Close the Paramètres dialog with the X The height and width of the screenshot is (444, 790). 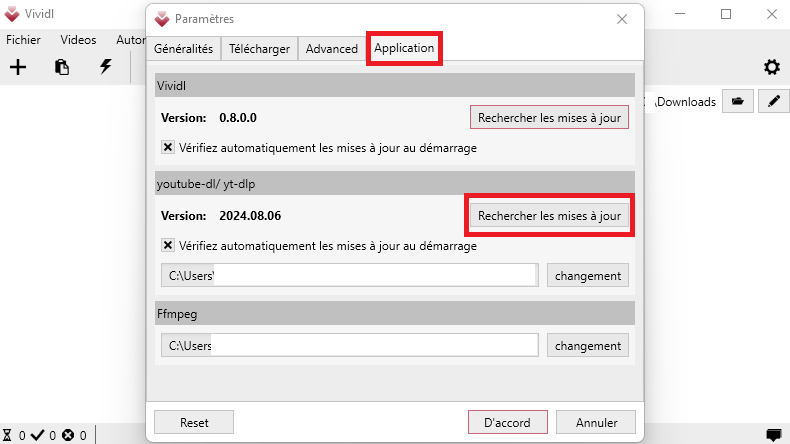[622, 19]
